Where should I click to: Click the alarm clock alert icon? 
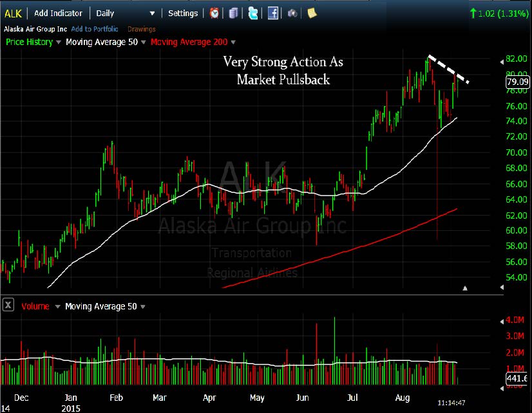[x=214, y=14]
